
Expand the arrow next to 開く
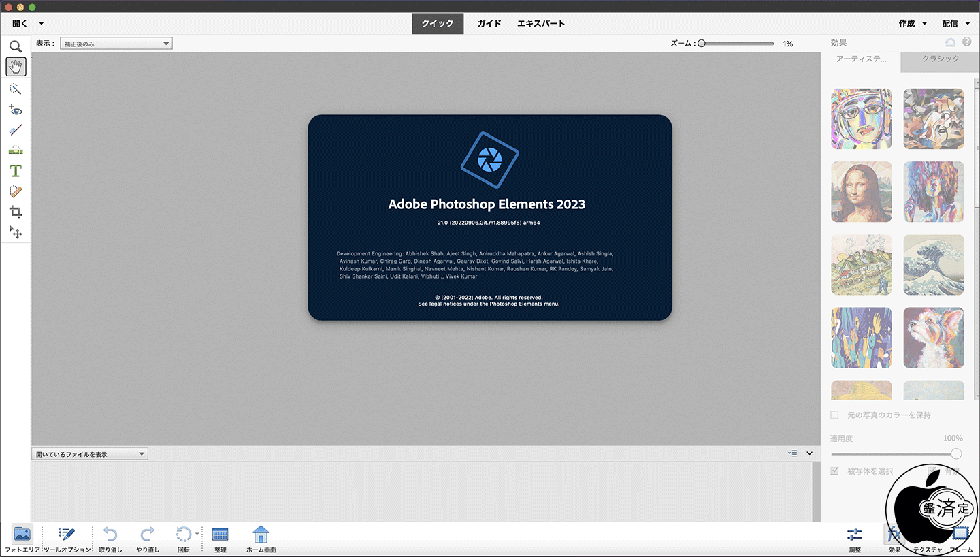(x=42, y=24)
